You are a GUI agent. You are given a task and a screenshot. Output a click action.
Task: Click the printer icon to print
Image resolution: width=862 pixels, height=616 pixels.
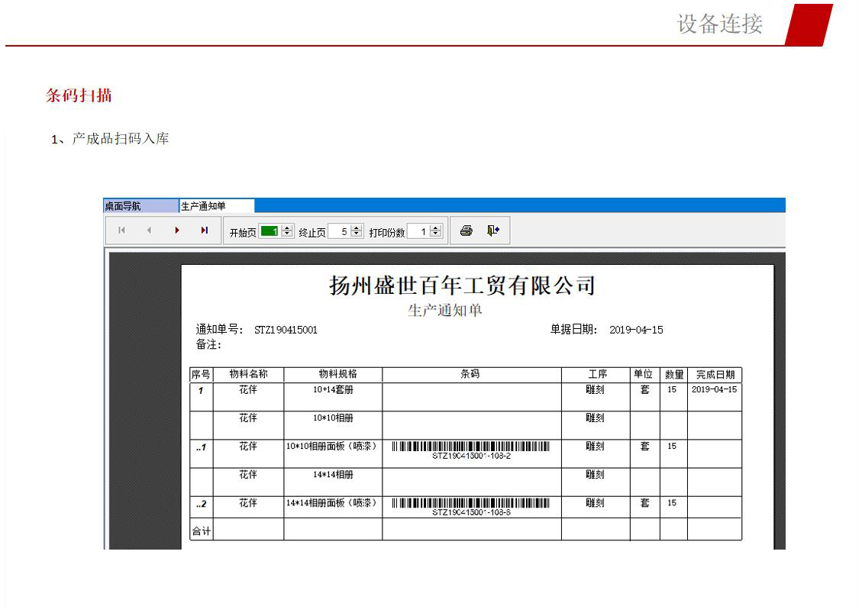(x=467, y=231)
